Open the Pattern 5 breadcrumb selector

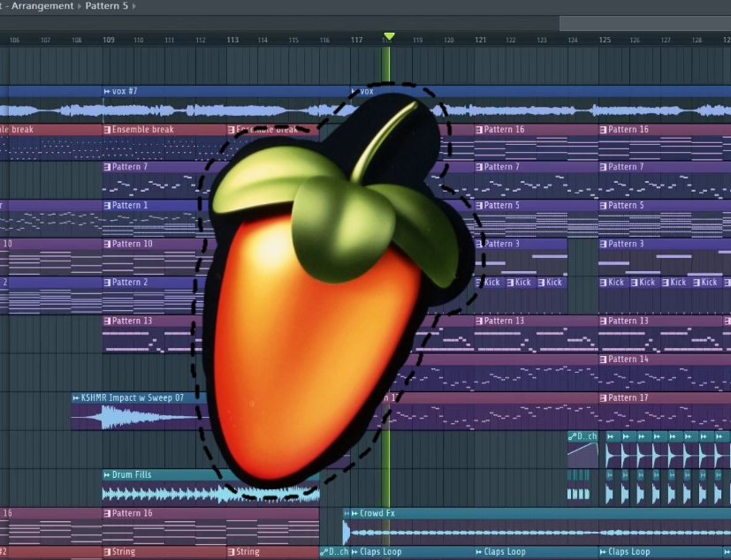[x=106, y=6]
